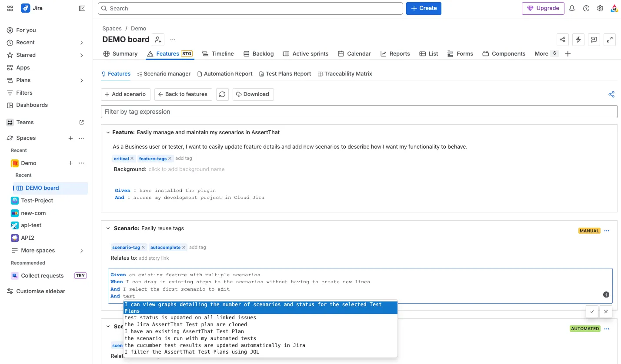621x364 pixels.
Task: Remove the autocomplete tag
Action: [x=184, y=247]
